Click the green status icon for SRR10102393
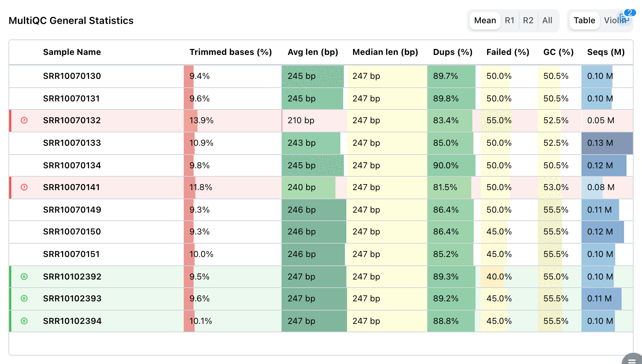 coord(24,299)
